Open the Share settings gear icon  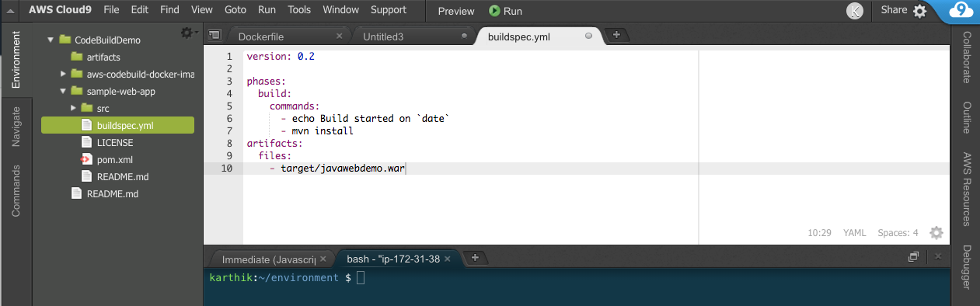tap(919, 11)
